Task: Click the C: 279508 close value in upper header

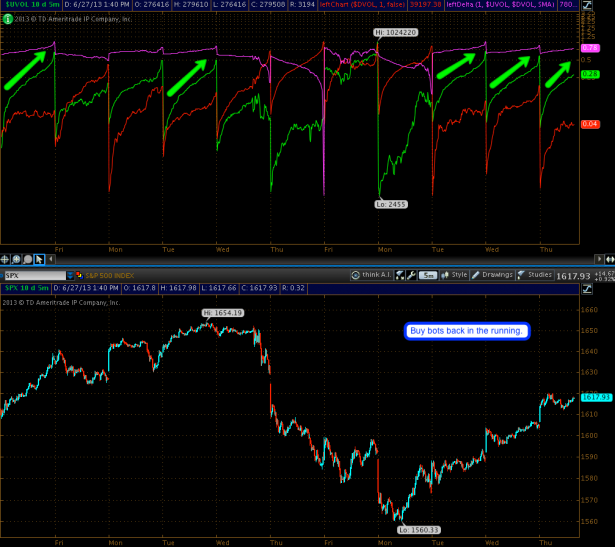Action: coord(267,5)
